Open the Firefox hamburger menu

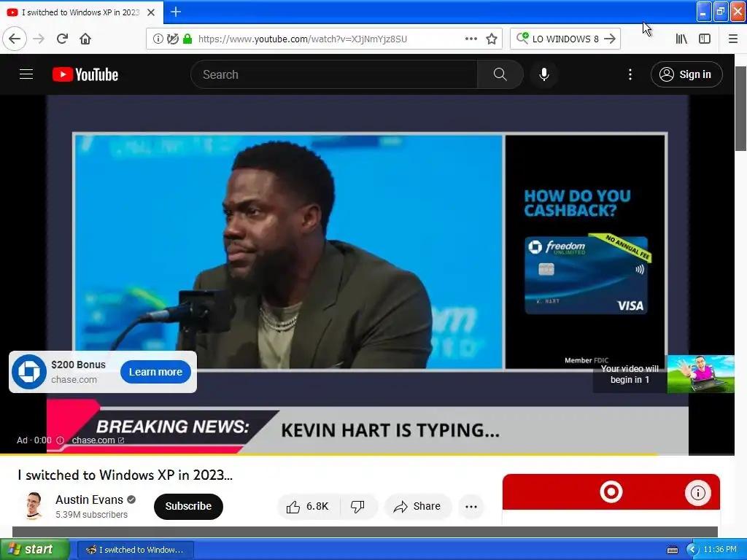[x=732, y=39]
